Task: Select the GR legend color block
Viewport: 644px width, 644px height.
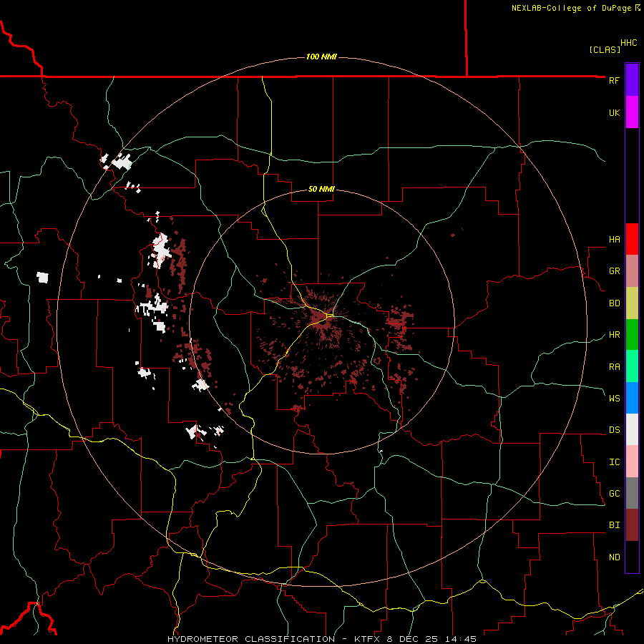Action: click(632, 271)
